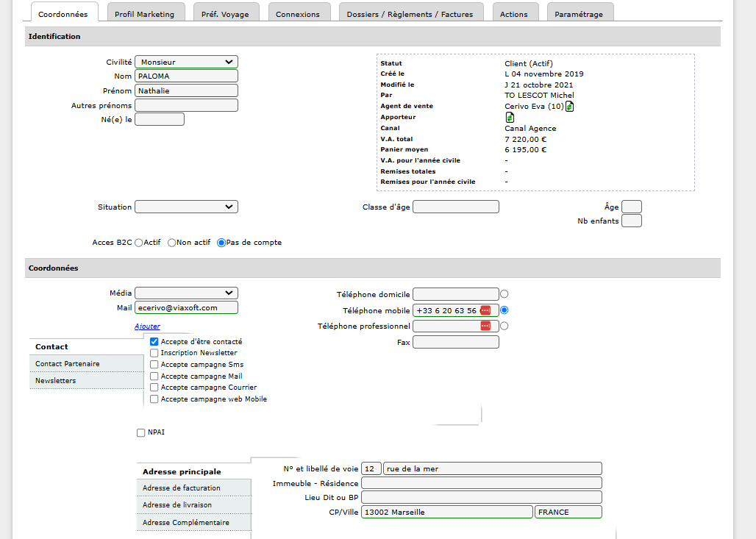Select Téléphone mobile preferred radio
The width and height of the screenshot is (756, 539).
(504, 310)
